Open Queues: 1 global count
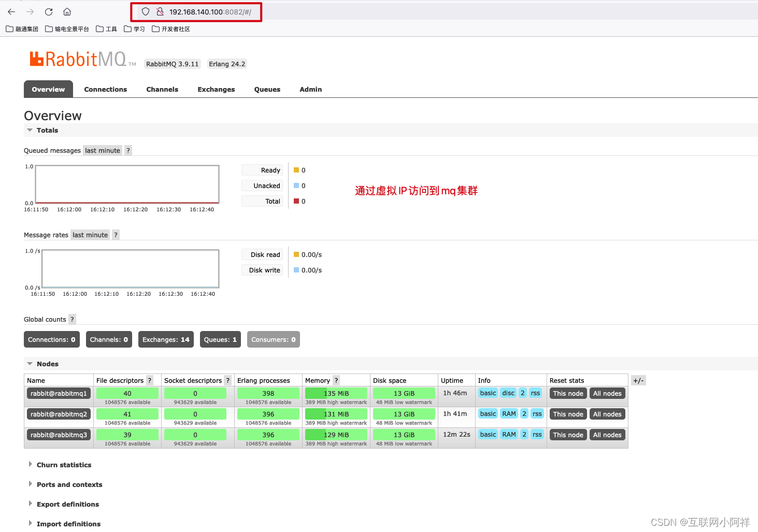The width and height of the screenshot is (758, 532). [x=220, y=339]
